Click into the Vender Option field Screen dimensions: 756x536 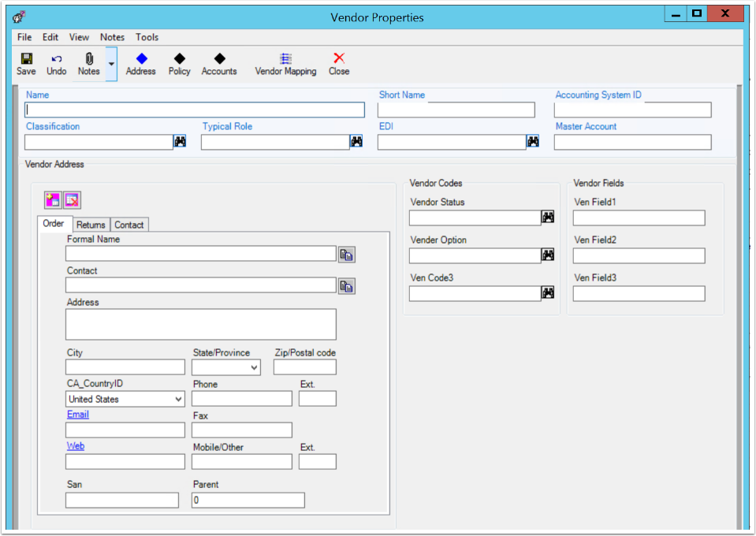point(475,255)
